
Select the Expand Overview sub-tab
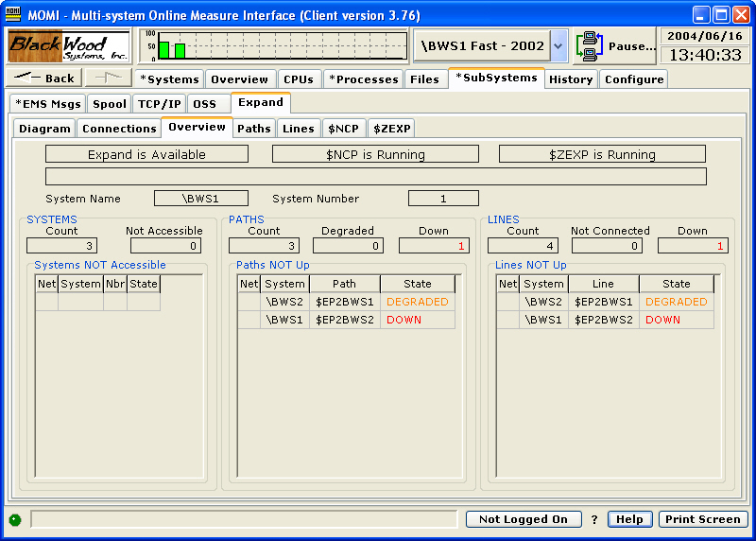click(197, 127)
